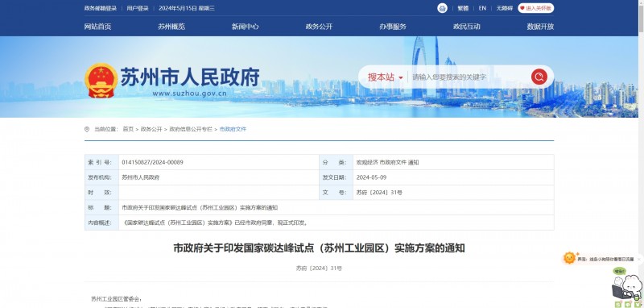
Task: Click the title text in the 标题 row
Action: click(200, 208)
